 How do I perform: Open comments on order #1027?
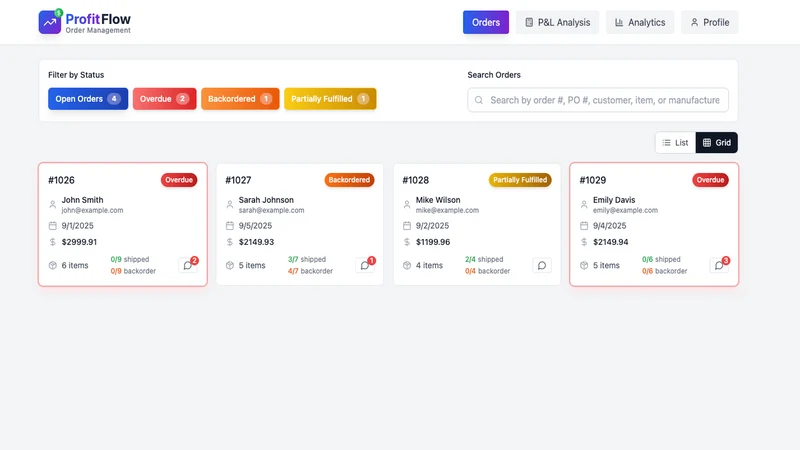point(365,265)
